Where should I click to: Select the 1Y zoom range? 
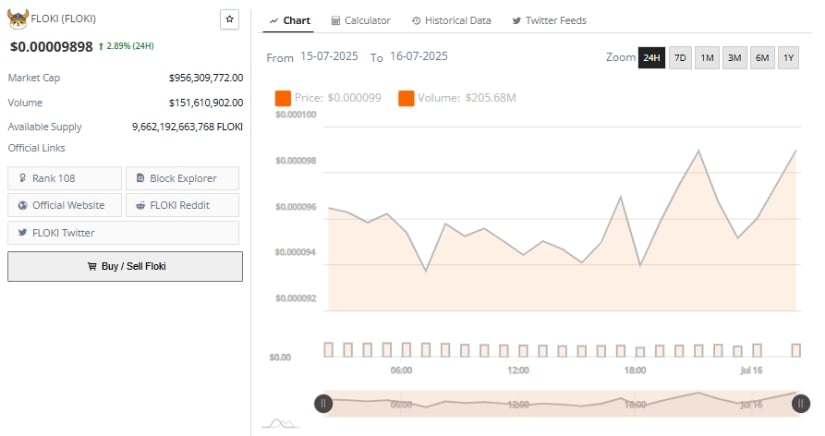(x=788, y=58)
